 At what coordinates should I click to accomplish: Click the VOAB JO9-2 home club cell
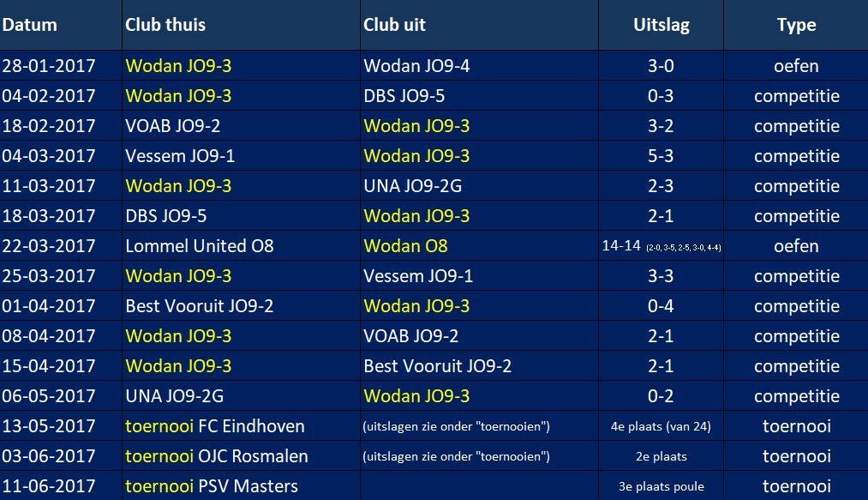tap(173, 126)
